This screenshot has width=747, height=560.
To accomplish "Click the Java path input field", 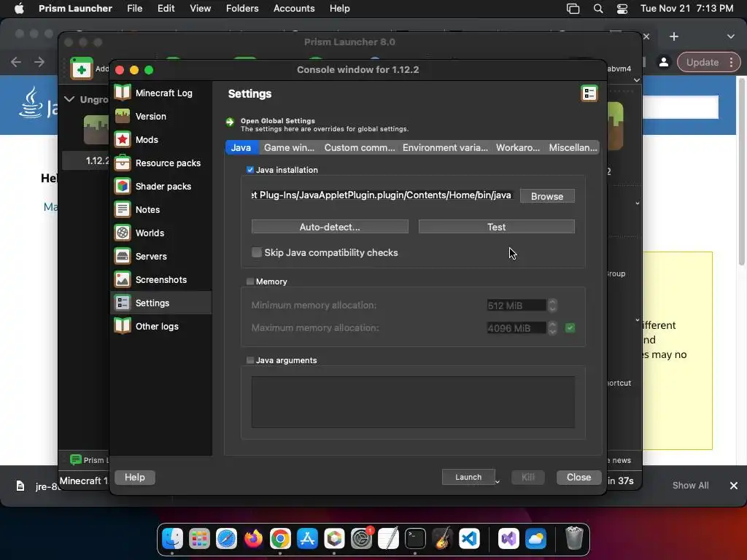I will (x=382, y=195).
